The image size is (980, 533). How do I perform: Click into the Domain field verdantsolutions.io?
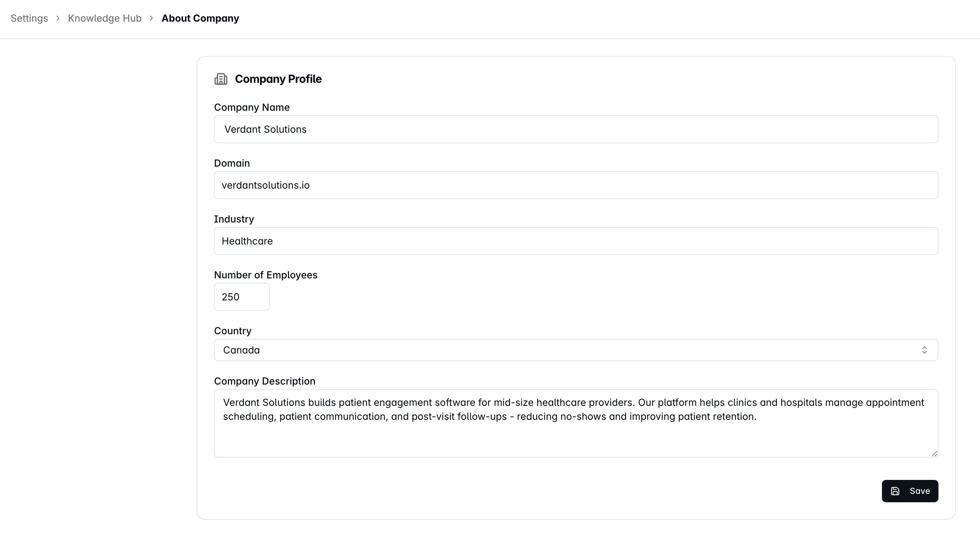[576, 185]
